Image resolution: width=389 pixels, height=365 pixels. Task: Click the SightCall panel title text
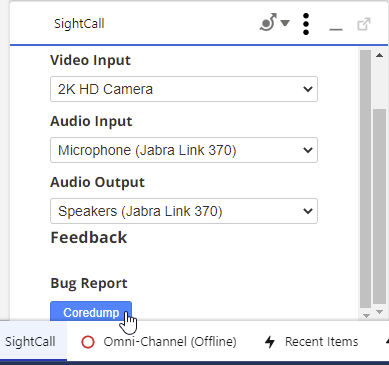point(79,24)
